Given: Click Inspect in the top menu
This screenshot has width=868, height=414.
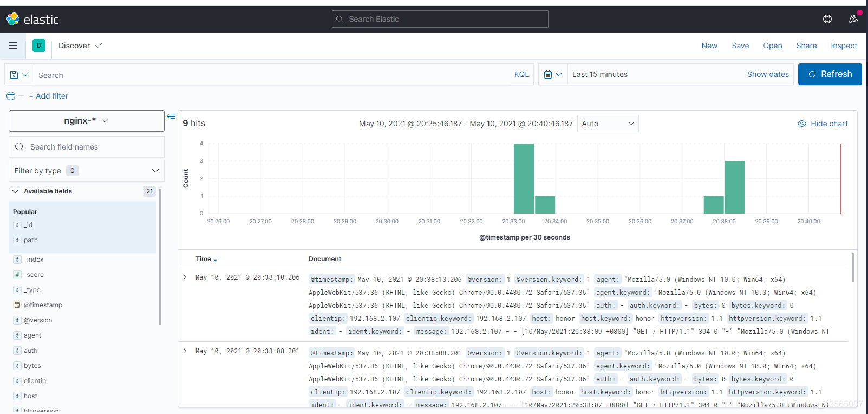Looking at the screenshot, I should tap(844, 46).
